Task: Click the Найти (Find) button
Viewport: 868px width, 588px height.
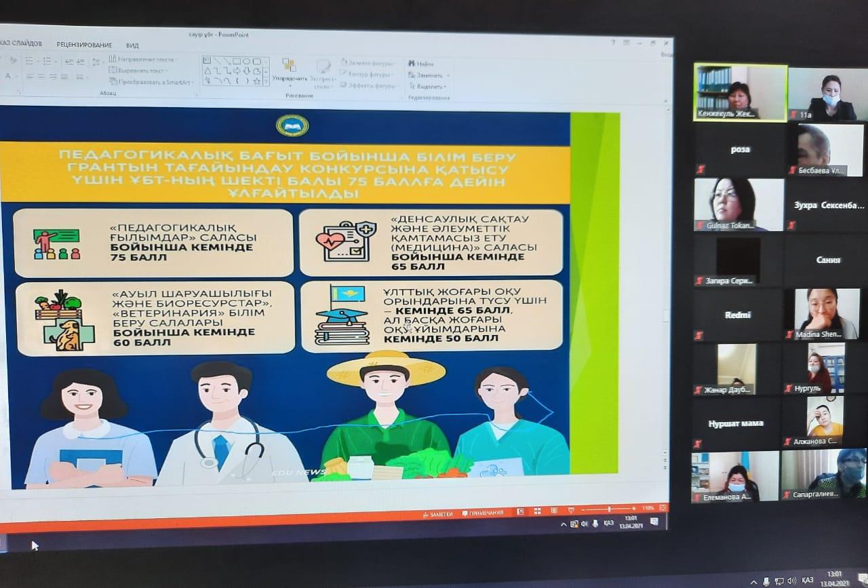Action: (422, 64)
